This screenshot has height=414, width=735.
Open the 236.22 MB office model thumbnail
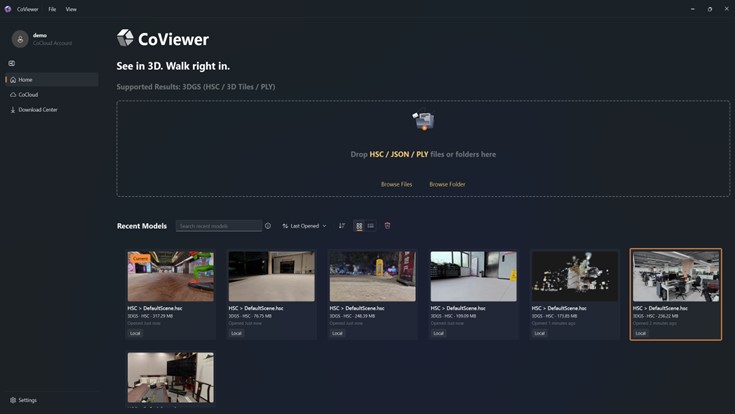pos(676,276)
